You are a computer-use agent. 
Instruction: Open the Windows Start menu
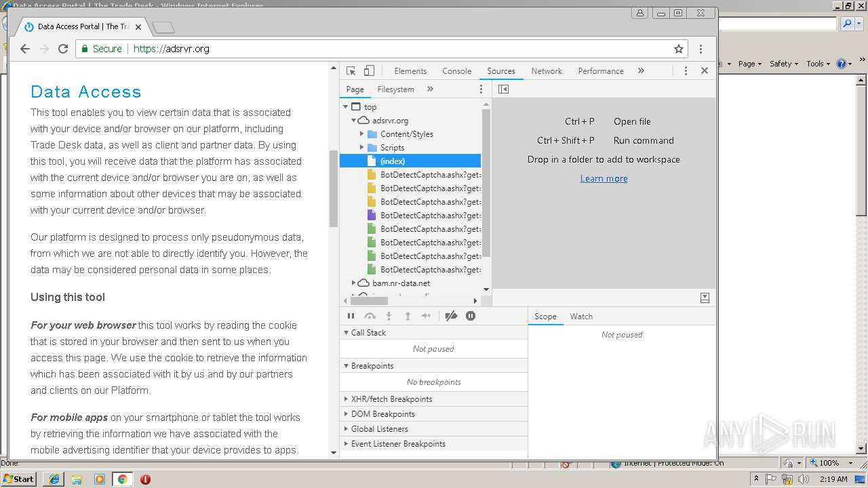point(19,479)
